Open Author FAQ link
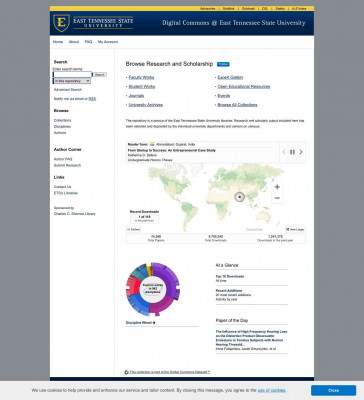 coord(63,159)
